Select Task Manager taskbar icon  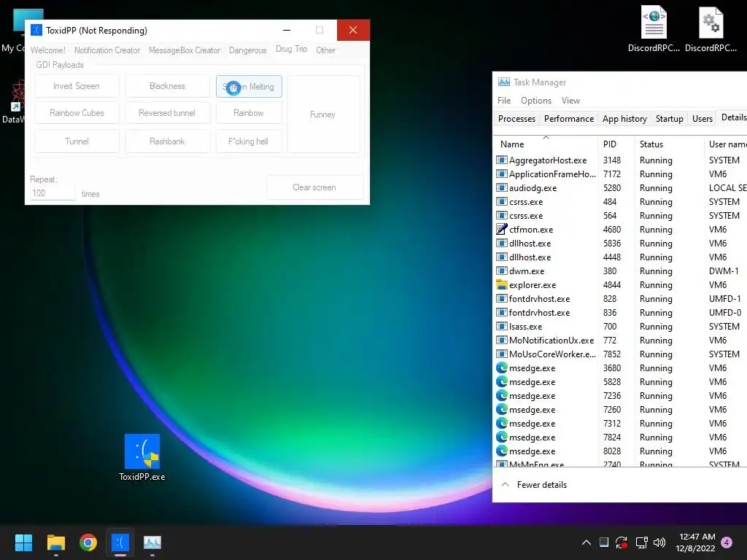152,542
